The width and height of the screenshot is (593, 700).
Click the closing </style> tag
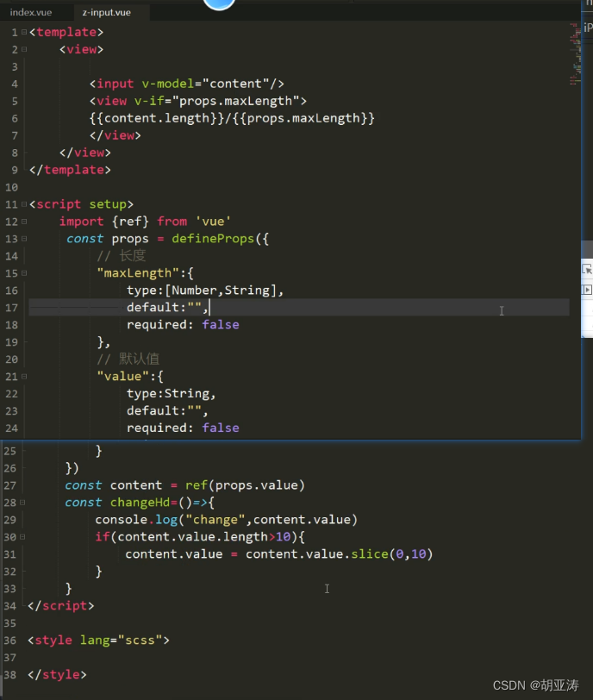57,674
